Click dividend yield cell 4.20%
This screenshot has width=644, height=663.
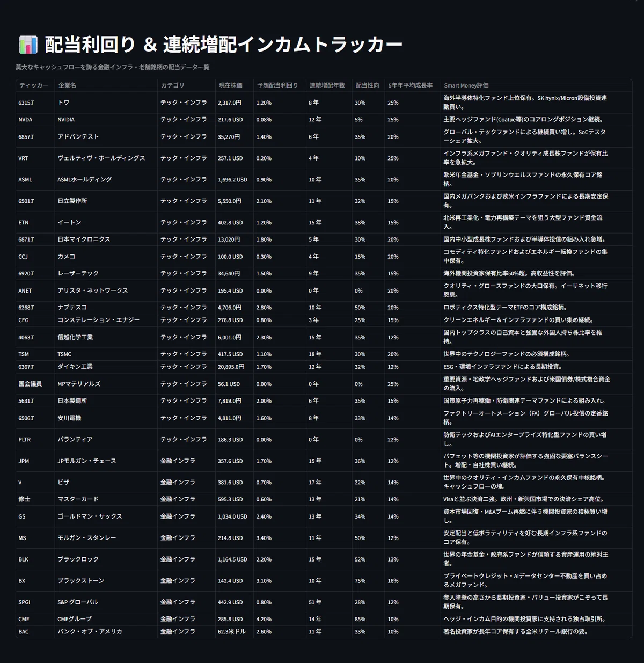280,619
